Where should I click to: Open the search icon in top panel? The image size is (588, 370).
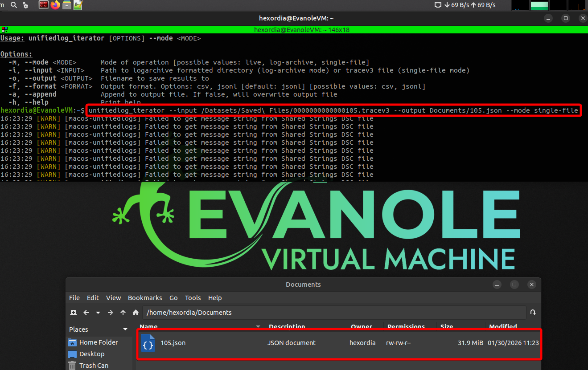tap(13, 5)
